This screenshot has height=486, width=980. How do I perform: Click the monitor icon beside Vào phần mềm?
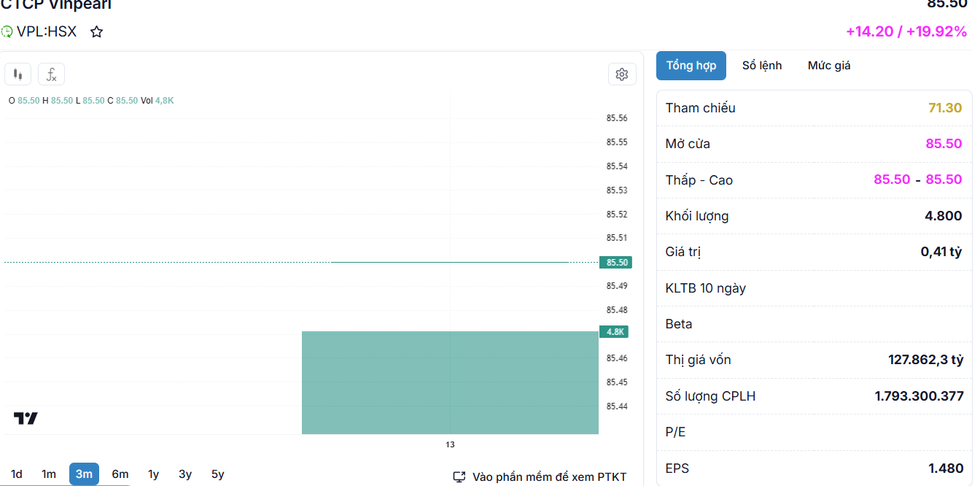(x=459, y=477)
